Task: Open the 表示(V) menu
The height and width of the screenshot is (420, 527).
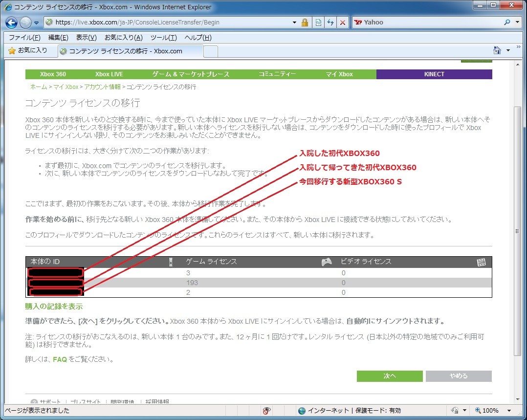Action: (x=86, y=37)
